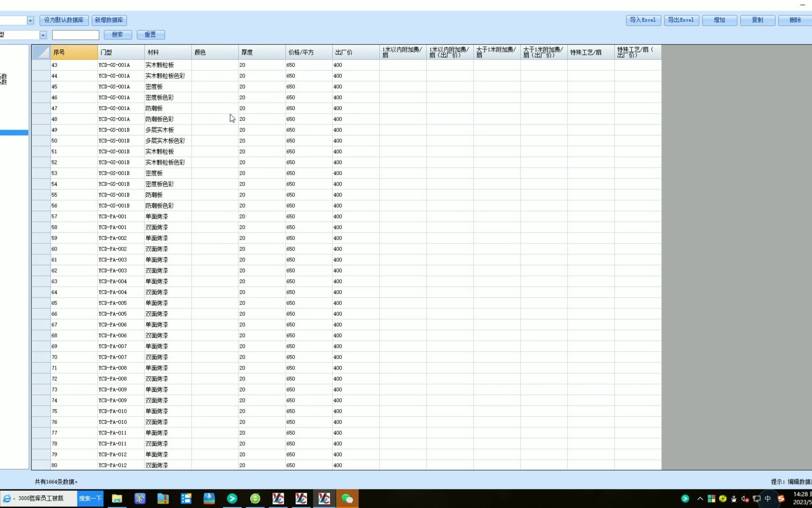The height and width of the screenshot is (508, 812).
Task: Toggle the 中 input method indicator
Action: [x=768, y=499]
